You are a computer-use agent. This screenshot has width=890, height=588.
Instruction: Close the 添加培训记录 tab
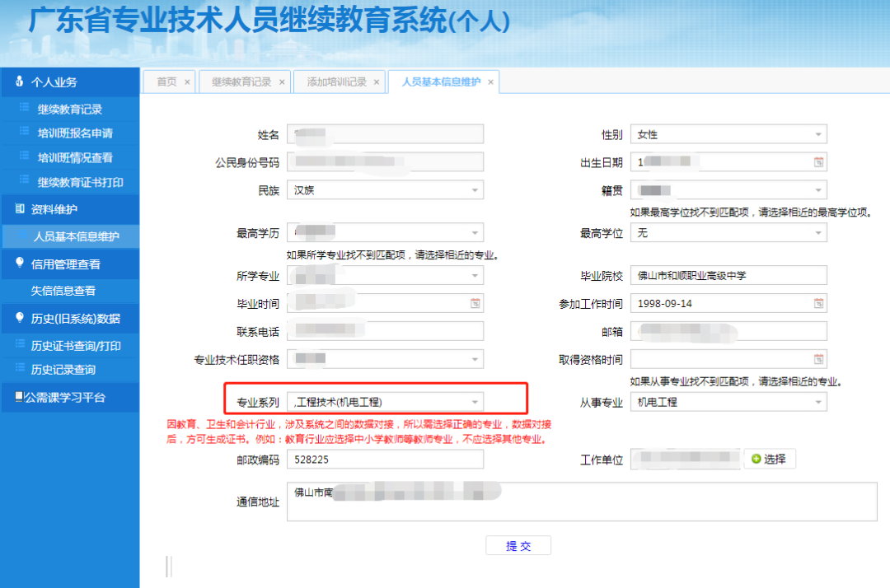point(377,82)
